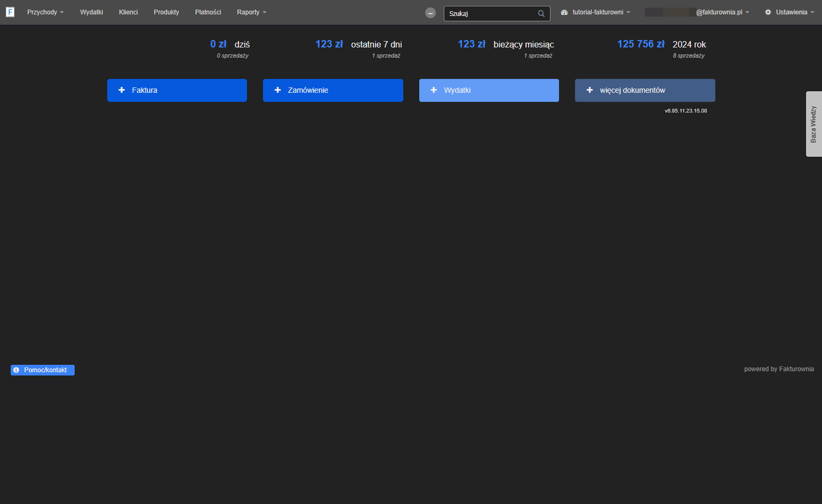Click the plus icon on Wydatki button

coord(434,90)
